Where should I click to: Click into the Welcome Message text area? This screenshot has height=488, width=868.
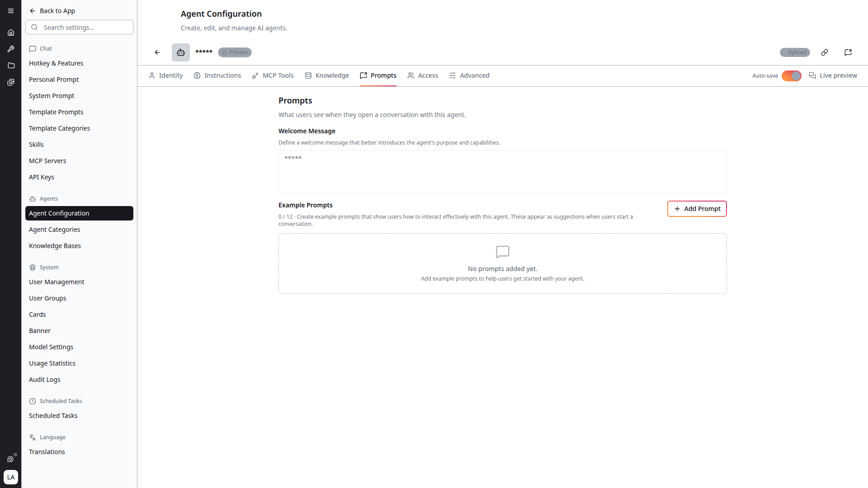503,172
